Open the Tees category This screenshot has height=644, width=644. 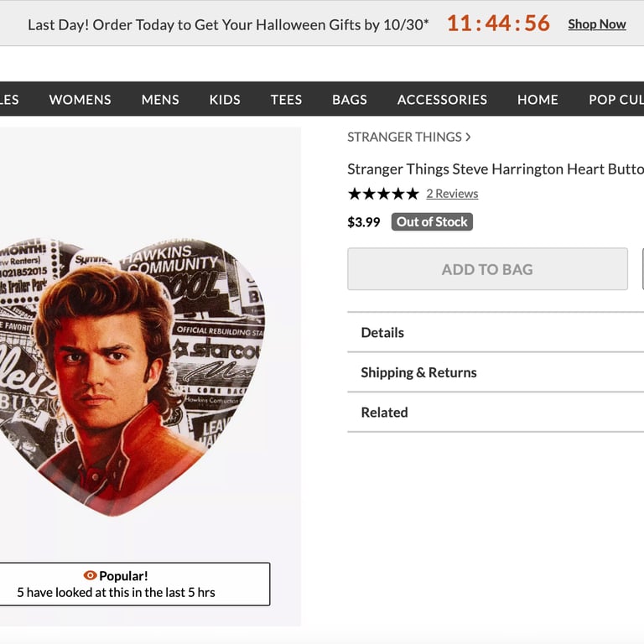[286, 99]
